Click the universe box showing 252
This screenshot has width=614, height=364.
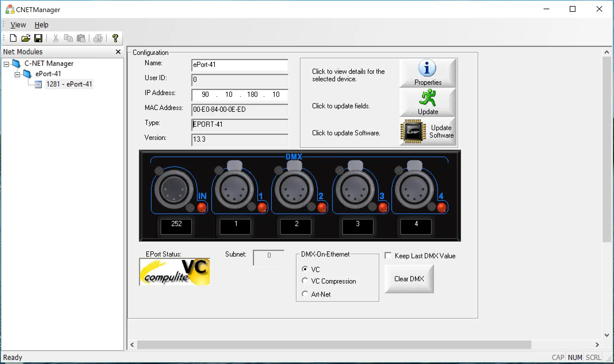click(176, 227)
